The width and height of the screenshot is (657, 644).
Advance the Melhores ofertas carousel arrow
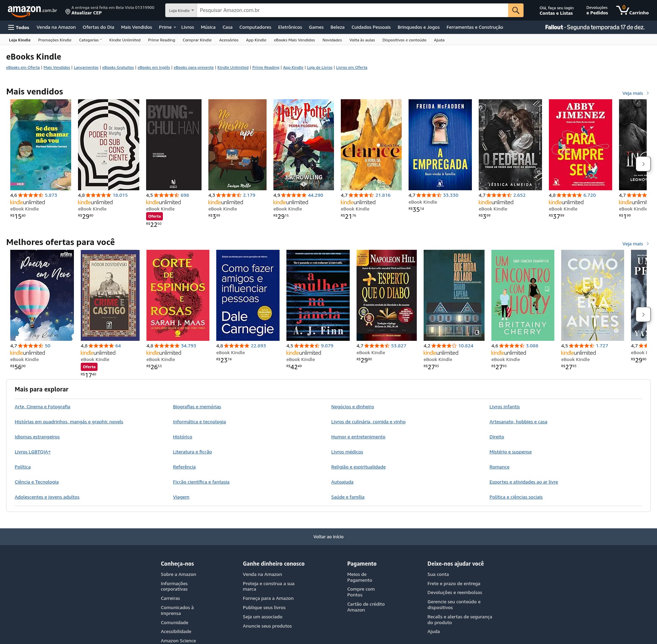[x=643, y=314]
